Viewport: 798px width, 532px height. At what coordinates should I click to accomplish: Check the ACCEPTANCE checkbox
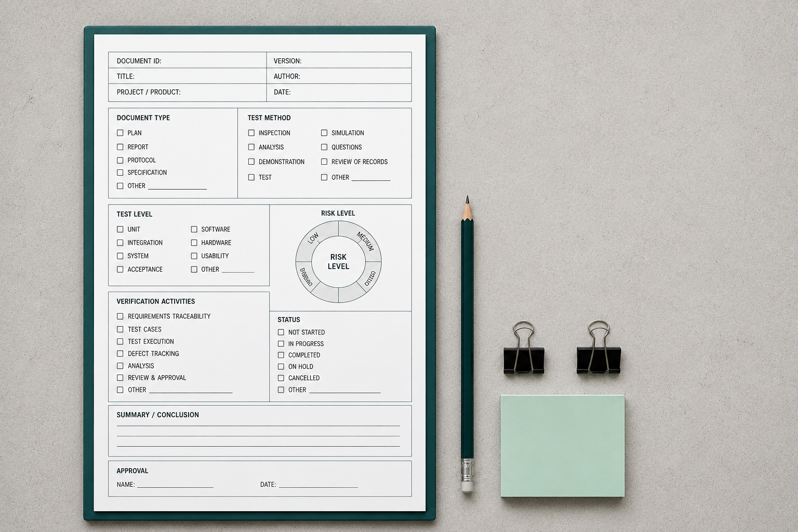(x=120, y=270)
